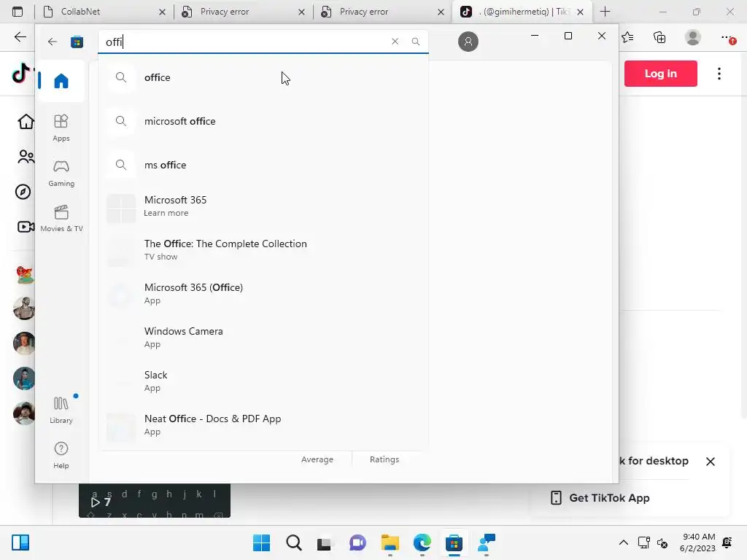
Task: Click the TikTok logo
Action: (x=20, y=74)
